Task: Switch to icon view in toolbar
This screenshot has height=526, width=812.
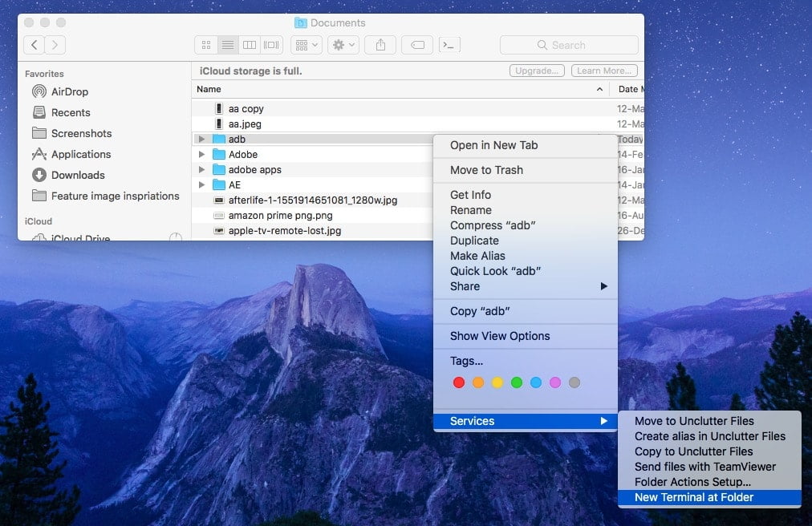Action: point(207,44)
